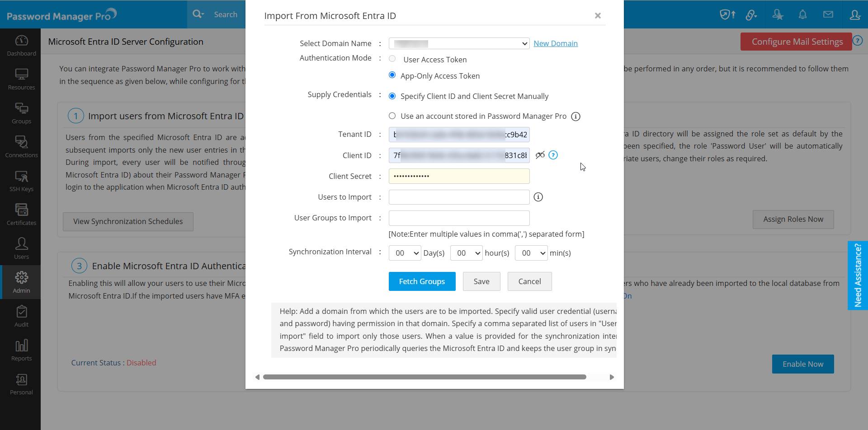Screen dimensions: 868x430
Task: Choose Use an account stored in Password Manager Pro
Action: pos(392,116)
